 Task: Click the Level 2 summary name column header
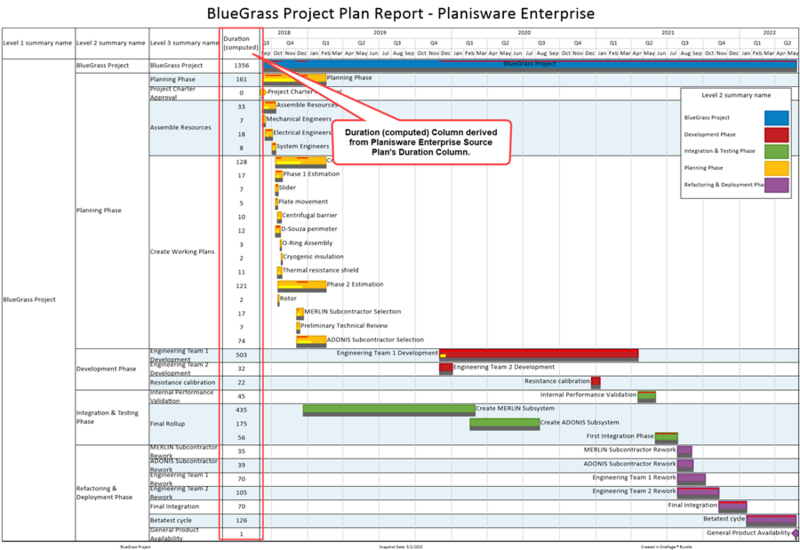pyautogui.click(x=111, y=43)
